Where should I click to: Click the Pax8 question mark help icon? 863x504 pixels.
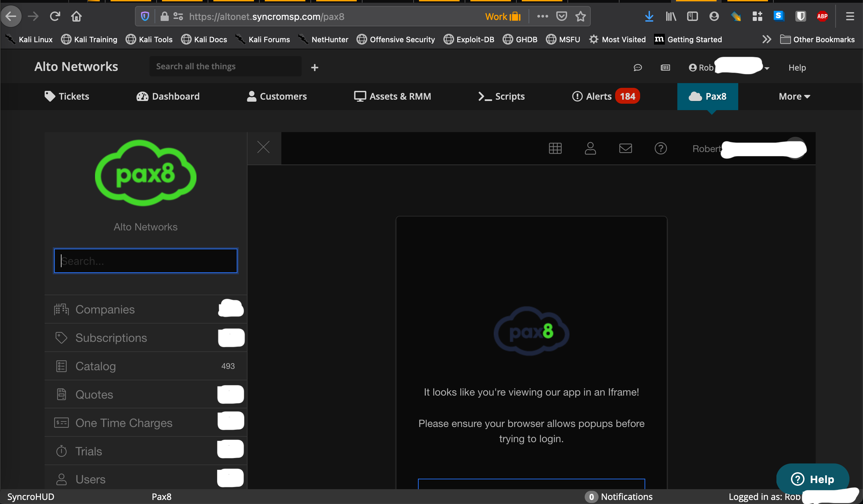click(x=660, y=149)
